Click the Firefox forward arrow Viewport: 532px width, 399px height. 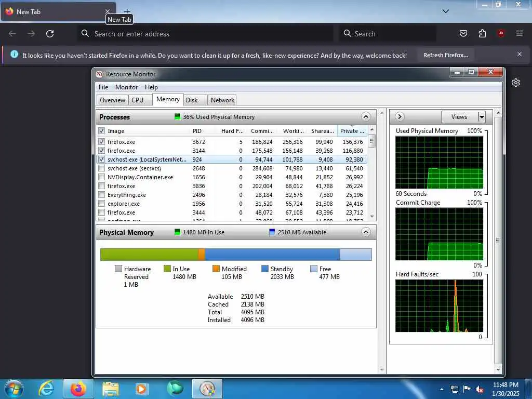[x=31, y=34]
